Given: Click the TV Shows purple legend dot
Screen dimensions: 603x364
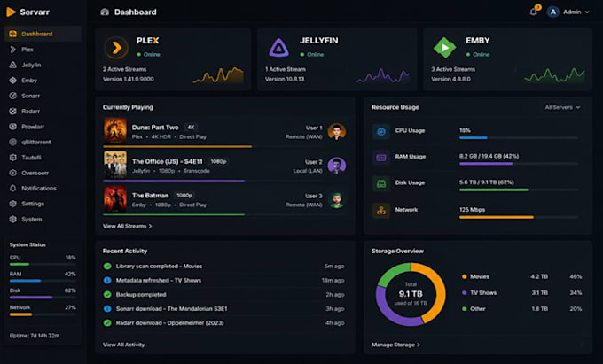Looking at the screenshot, I should tap(464, 292).
